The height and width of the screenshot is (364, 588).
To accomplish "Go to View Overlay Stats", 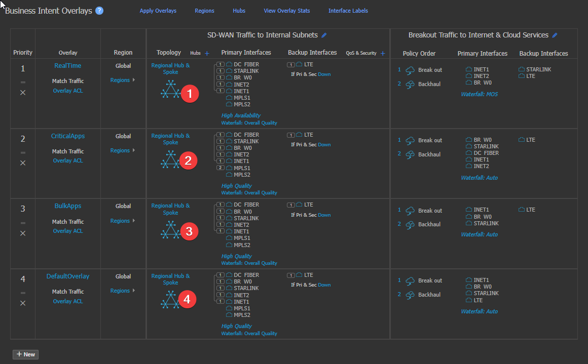I will click(x=287, y=11).
